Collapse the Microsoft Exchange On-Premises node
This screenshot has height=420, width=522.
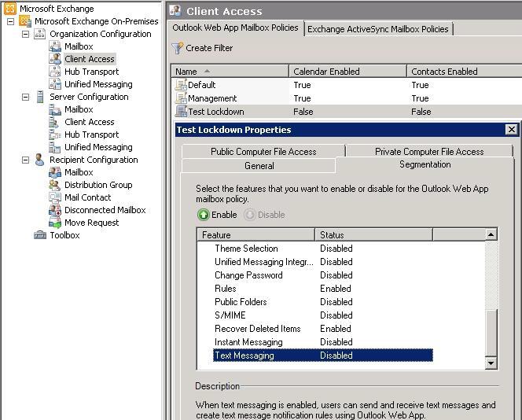coord(11,22)
